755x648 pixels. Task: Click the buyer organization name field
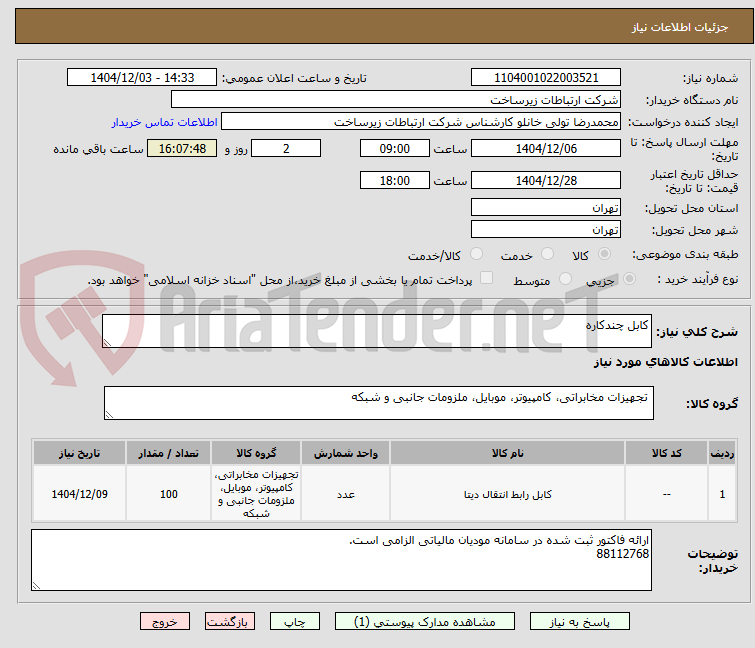point(396,100)
